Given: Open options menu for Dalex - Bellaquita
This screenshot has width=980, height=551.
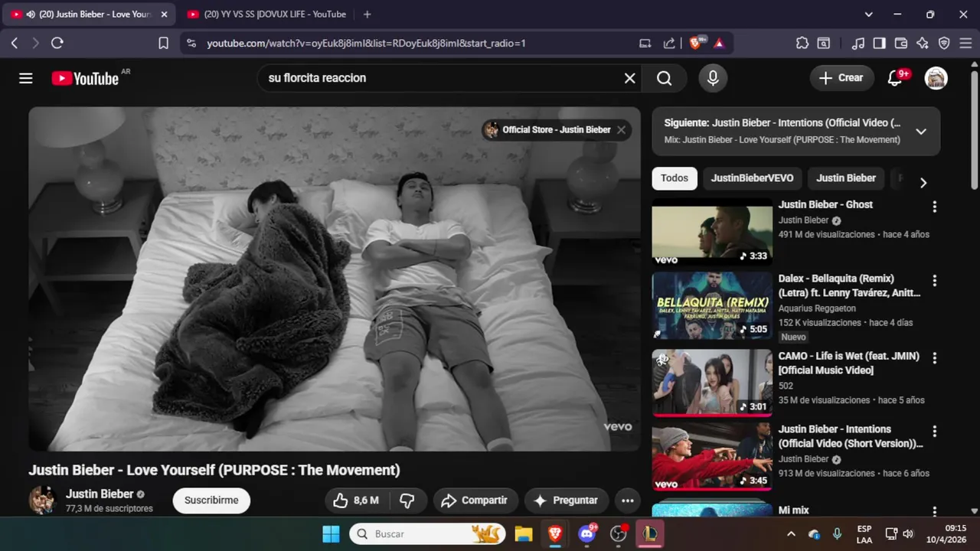Looking at the screenshot, I should 934,281.
